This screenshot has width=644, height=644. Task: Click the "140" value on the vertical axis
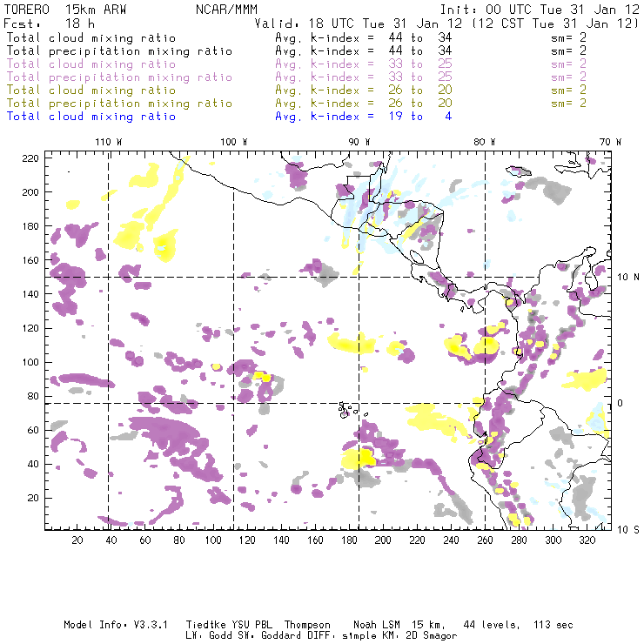tap(30, 294)
